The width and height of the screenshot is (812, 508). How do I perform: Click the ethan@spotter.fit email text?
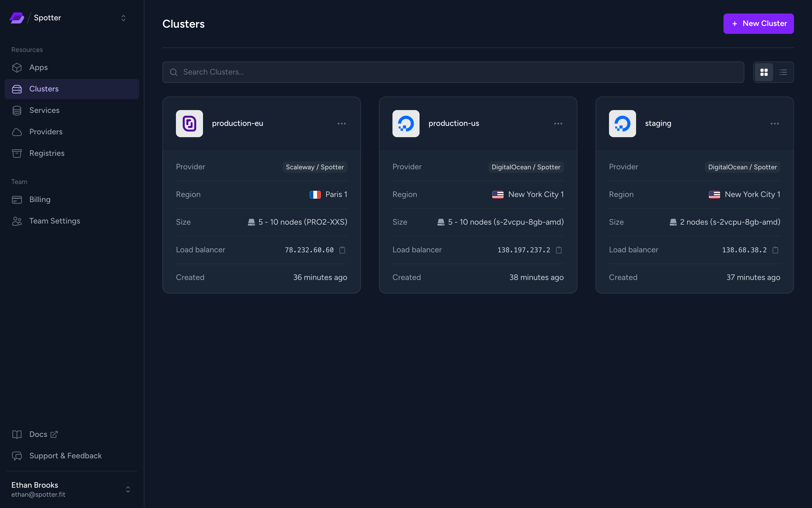click(38, 494)
